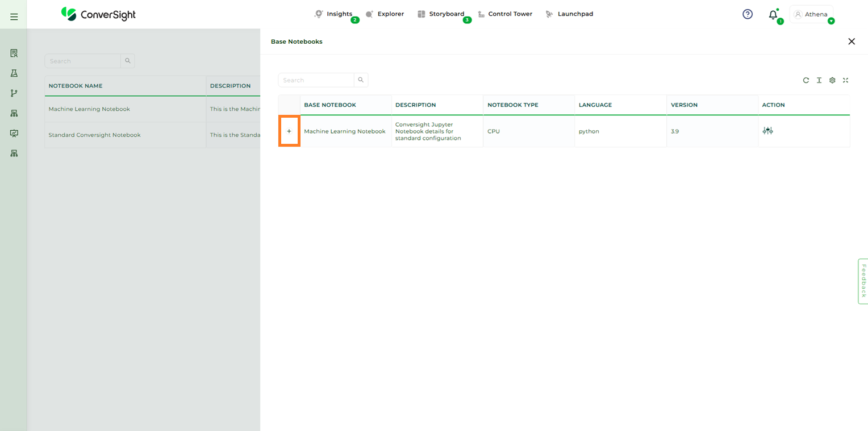The height and width of the screenshot is (431, 868).
Task: Open table settings gear icon
Action: pyautogui.click(x=832, y=80)
